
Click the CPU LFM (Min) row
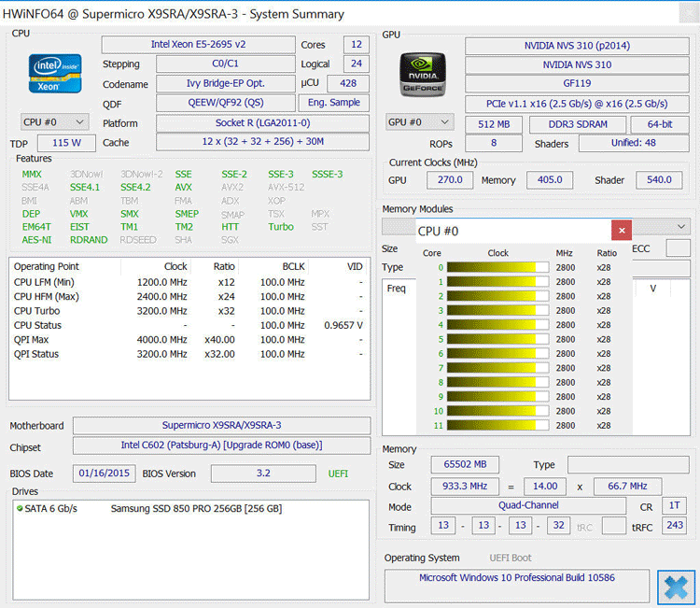point(189,282)
